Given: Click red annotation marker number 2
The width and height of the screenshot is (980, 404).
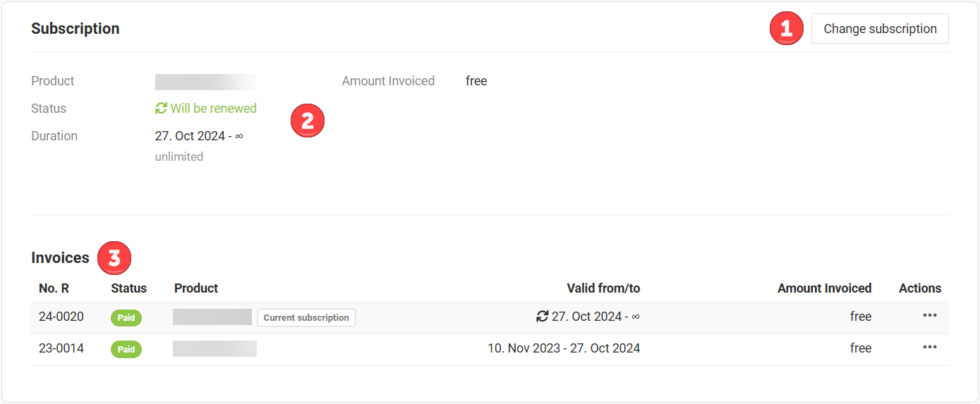Looking at the screenshot, I should tap(308, 121).
